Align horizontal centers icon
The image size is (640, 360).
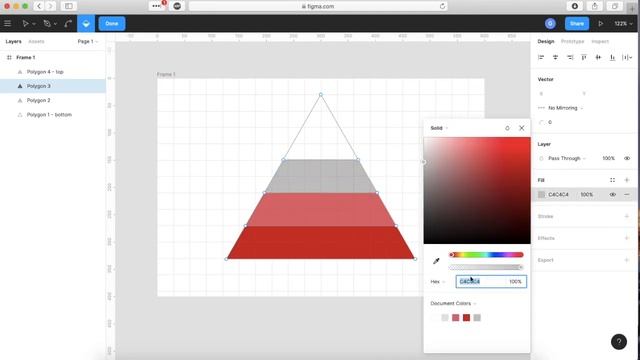[556, 58]
